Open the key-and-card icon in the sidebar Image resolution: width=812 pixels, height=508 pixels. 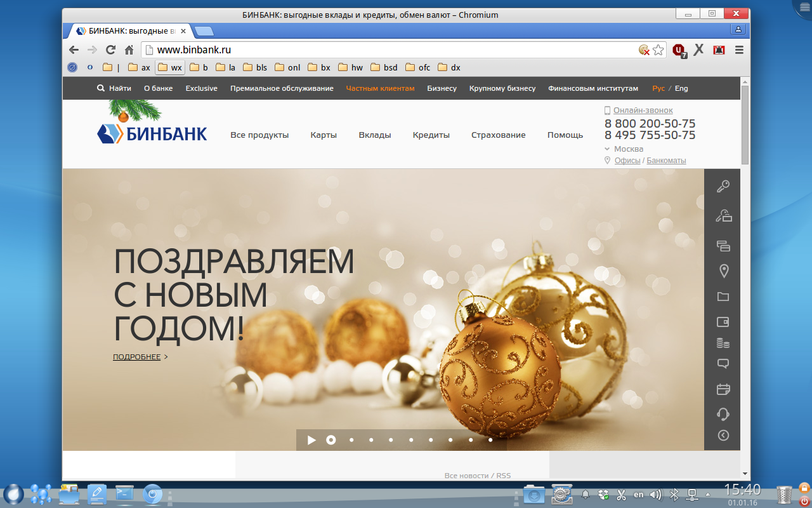723,216
